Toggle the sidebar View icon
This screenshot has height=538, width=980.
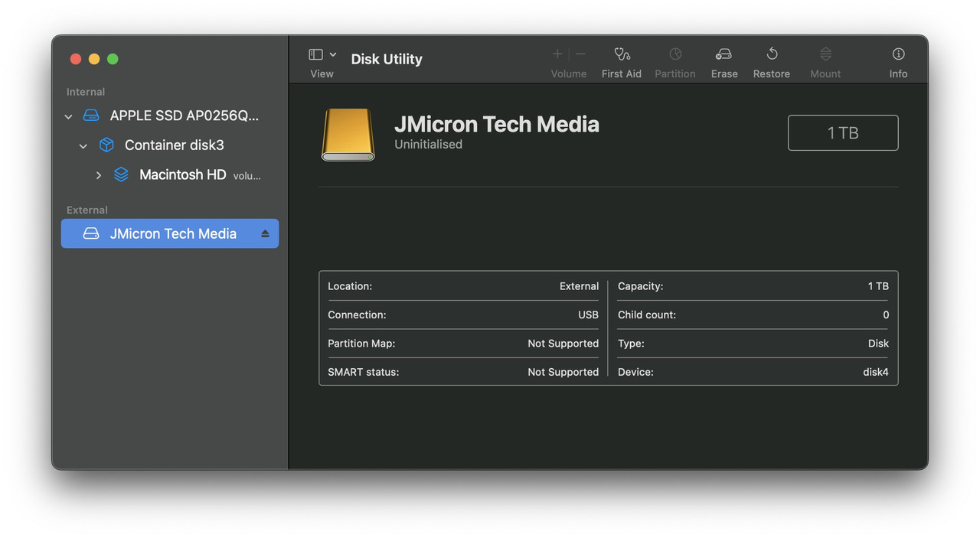(x=315, y=54)
